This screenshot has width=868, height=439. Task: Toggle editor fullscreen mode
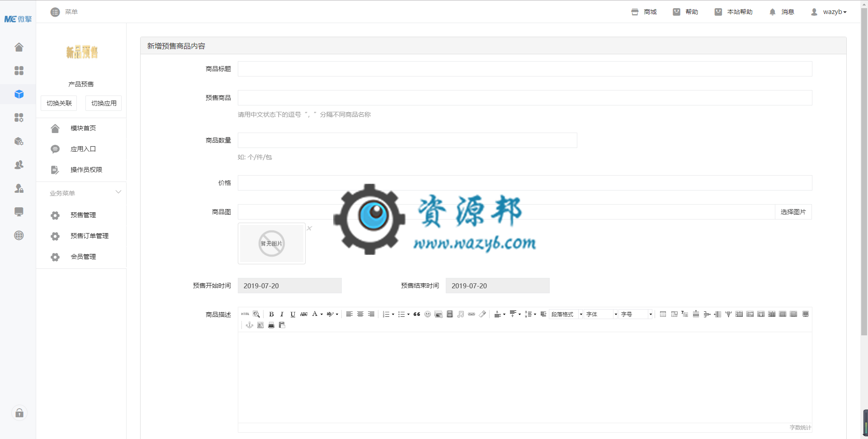pyautogui.click(x=806, y=314)
